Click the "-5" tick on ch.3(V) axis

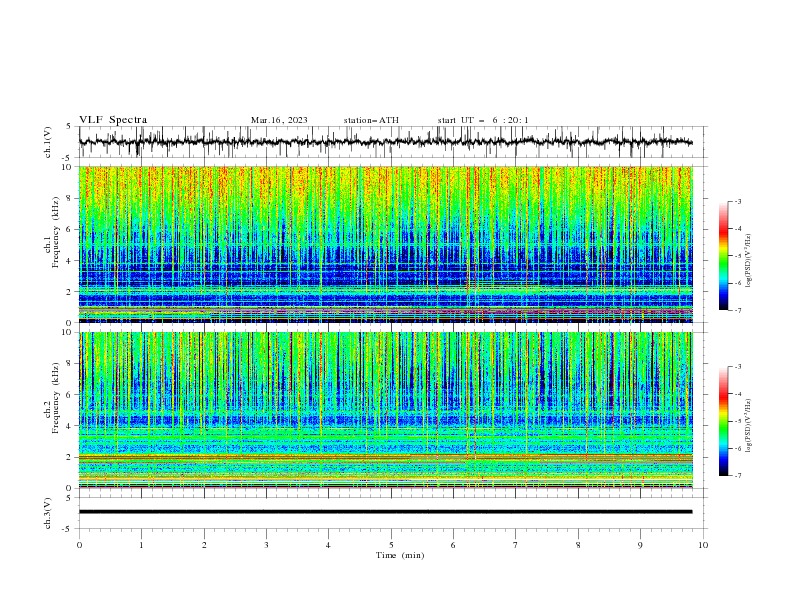68,529
